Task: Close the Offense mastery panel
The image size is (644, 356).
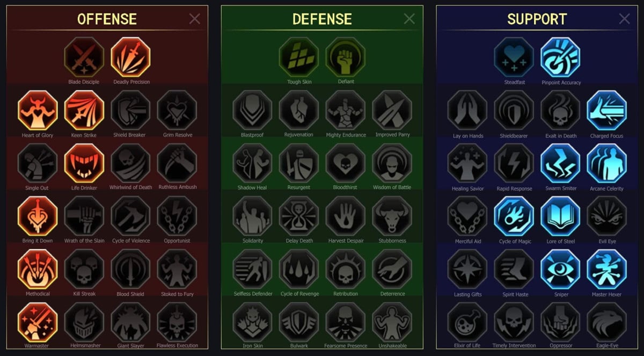Action: (x=194, y=19)
